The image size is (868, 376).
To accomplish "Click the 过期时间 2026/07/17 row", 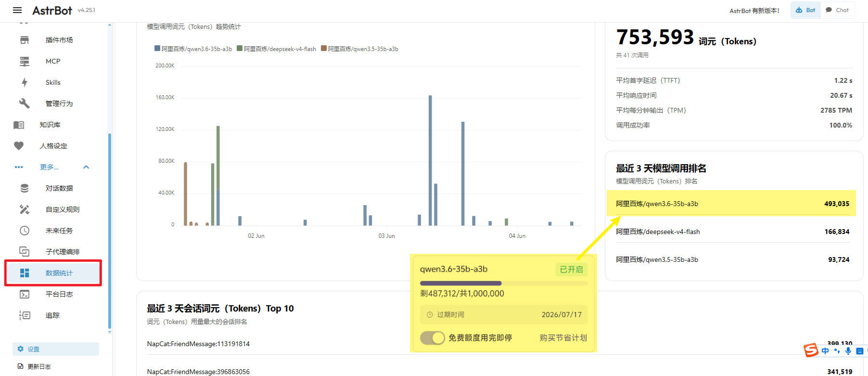I will pyautogui.click(x=503, y=315).
